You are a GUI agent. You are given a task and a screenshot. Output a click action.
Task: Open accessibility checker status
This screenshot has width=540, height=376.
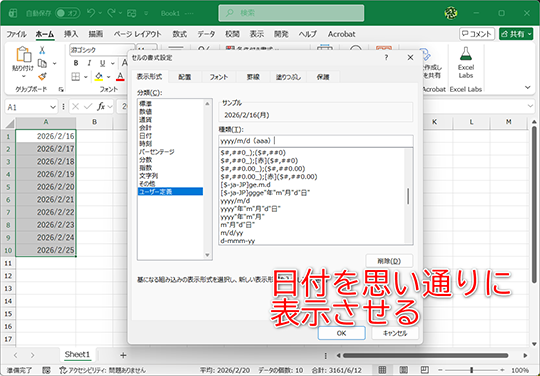(102, 370)
